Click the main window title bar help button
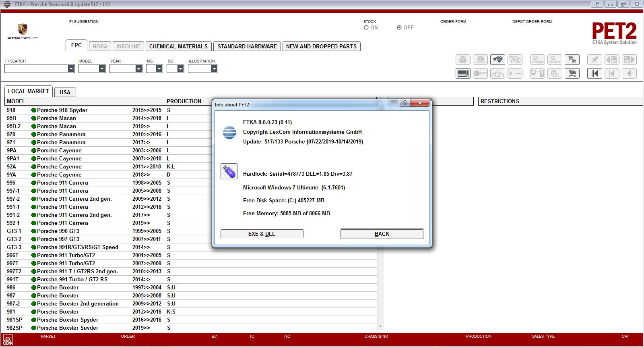Screen dimensions: 644x347 tap(597, 4)
